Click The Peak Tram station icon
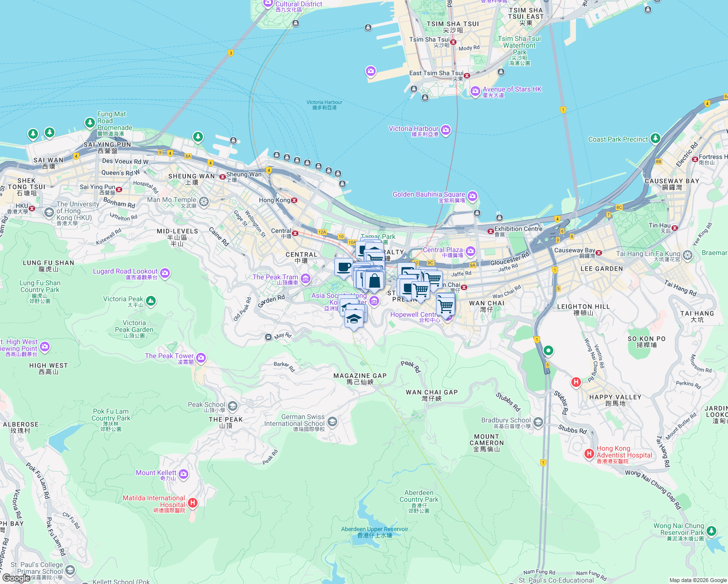This screenshot has height=584, width=728. (x=305, y=278)
